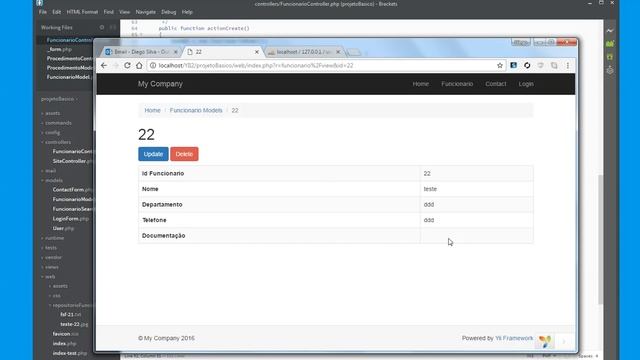Click Funcionario Models breadcrumb link
640x360 pixels.
pyautogui.click(x=196, y=110)
